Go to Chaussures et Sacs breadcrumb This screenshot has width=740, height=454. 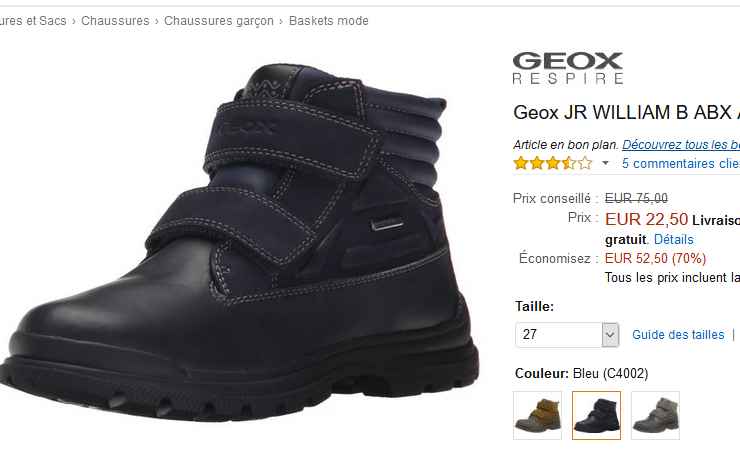pos(33,21)
